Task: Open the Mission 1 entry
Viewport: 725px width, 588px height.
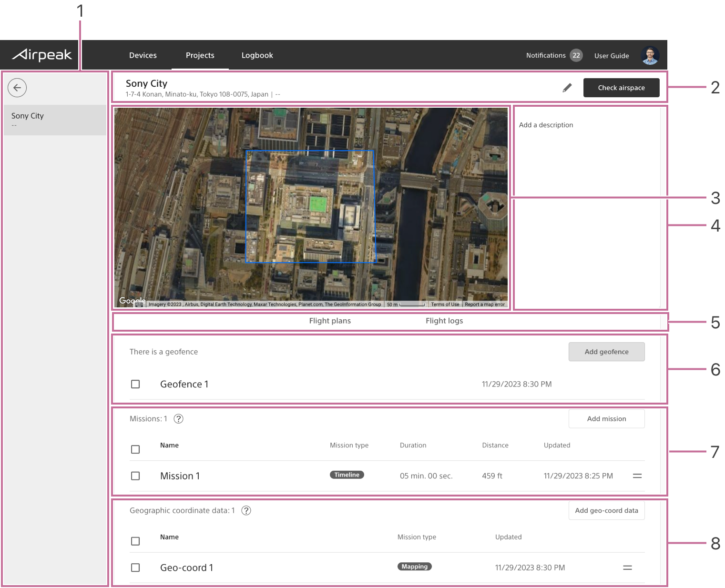Action: [180, 476]
